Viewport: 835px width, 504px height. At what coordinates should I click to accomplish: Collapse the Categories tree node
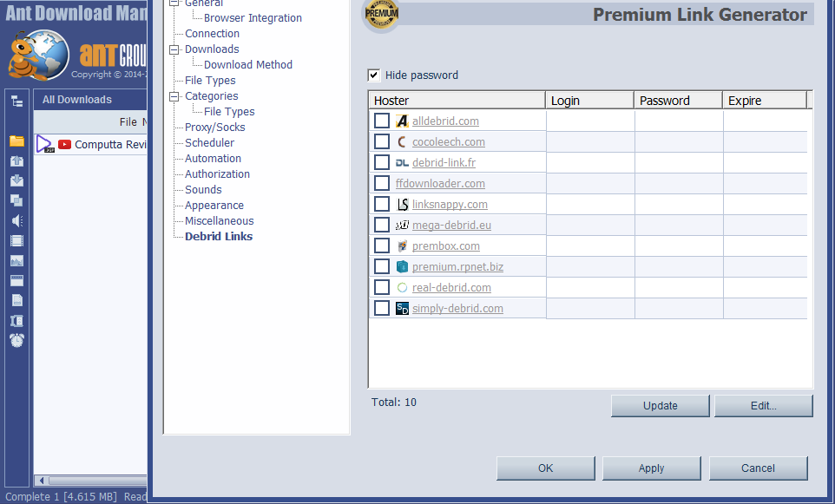click(174, 97)
